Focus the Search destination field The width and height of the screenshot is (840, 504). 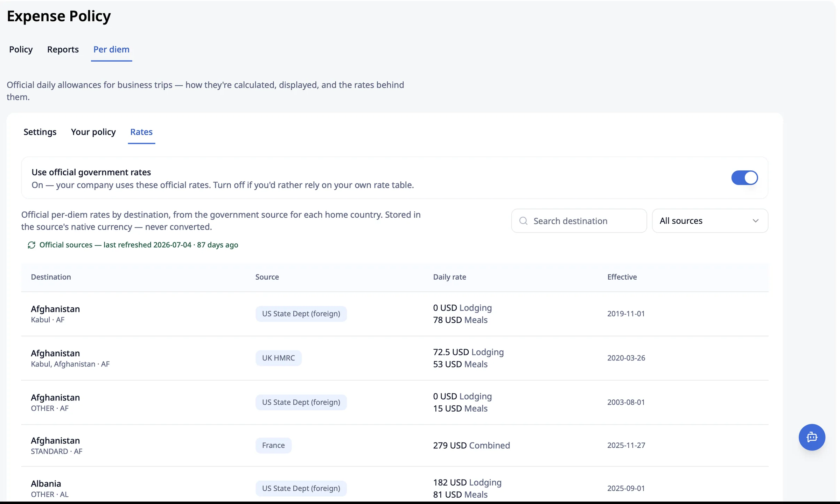click(x=579, y=221)
